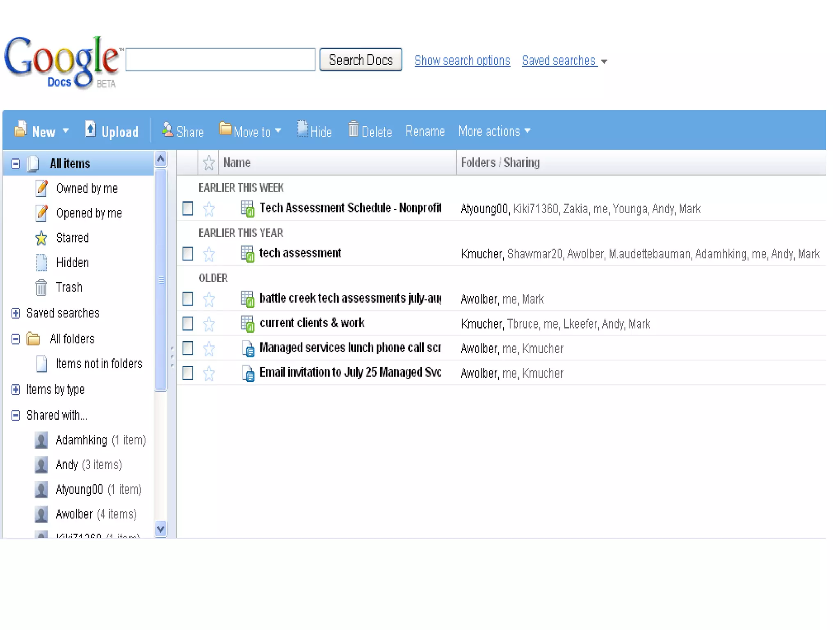Open the Trash in the sidebar

pos(69,288)
